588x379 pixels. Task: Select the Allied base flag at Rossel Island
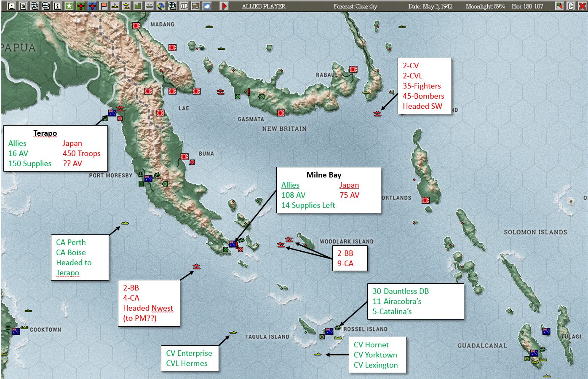point(329,331)
